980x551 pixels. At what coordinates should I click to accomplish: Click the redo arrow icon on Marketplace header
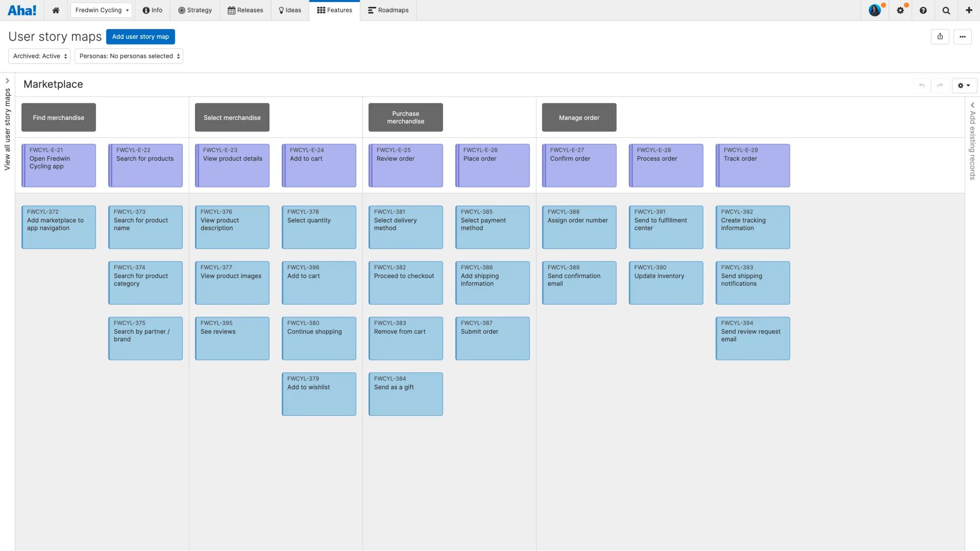point(940,85)
